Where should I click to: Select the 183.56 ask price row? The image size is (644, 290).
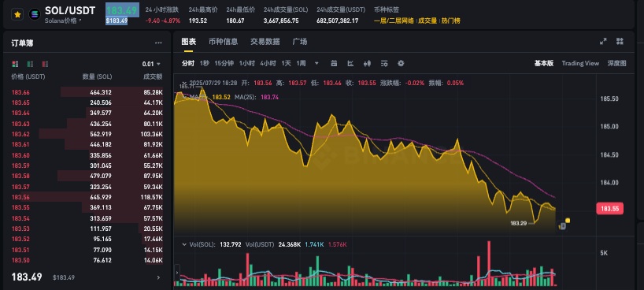[x=87, y=197]
